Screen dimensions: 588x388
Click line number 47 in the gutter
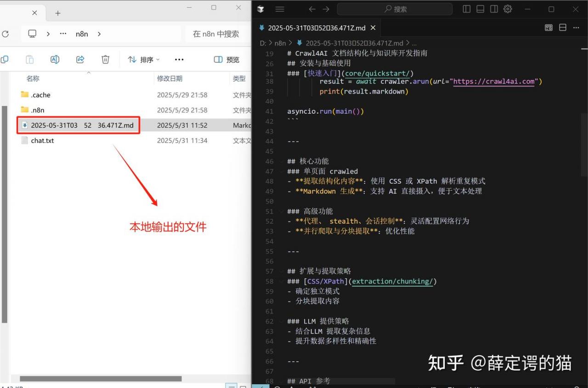pyautogui.click(x=270, y=171)
